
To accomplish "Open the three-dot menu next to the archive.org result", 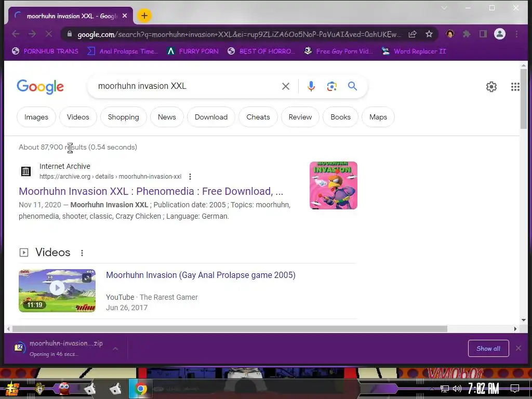I will [x=190, y=177].
